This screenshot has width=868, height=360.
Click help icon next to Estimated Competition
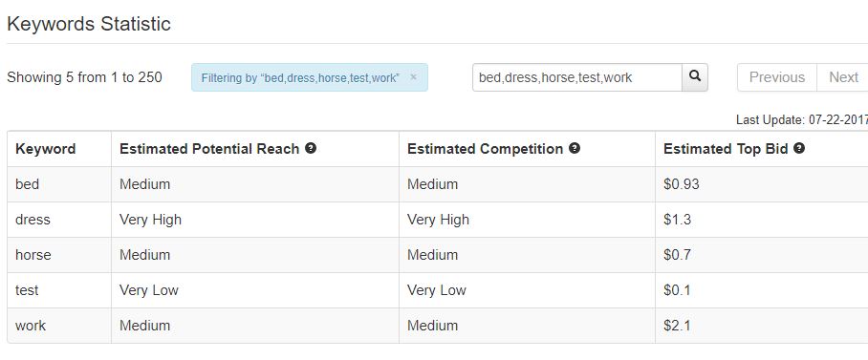click(575, 148)
